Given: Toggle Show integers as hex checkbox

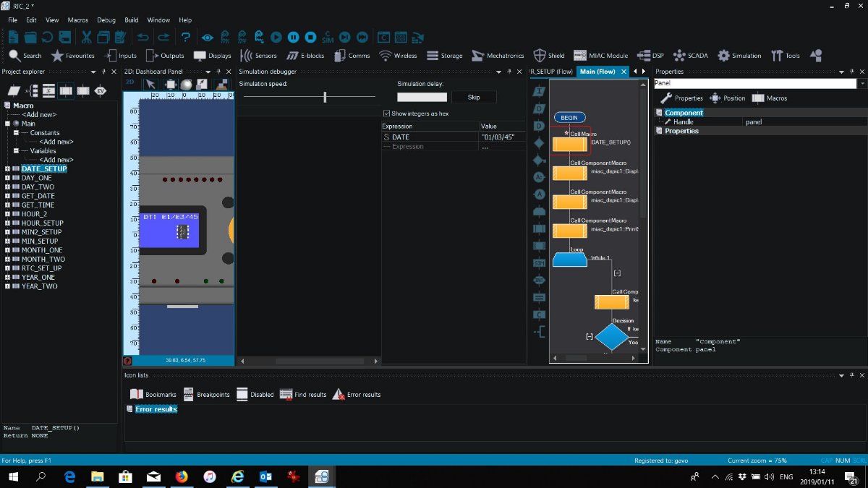Looking at the screenshot, I should pos(387,114).
